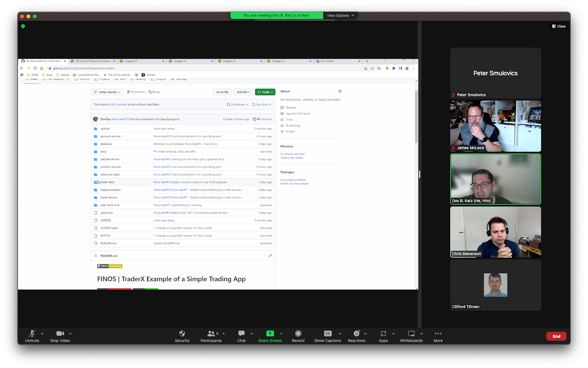
Task: Open the Chat panel
Action: [241, 334]
